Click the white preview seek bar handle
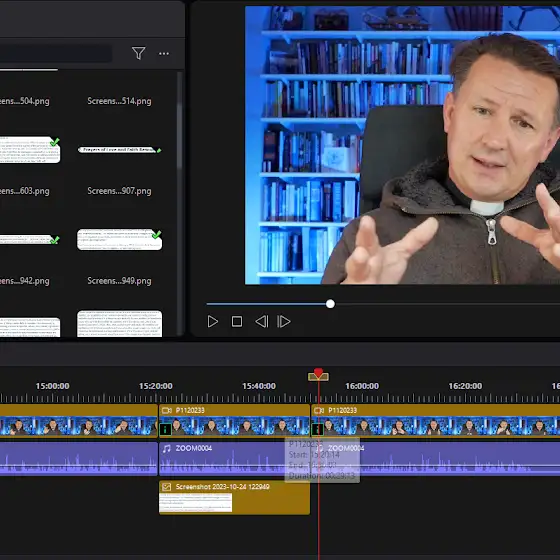The height and width of the screenshot is (560, 560). (x=330, y=304)
